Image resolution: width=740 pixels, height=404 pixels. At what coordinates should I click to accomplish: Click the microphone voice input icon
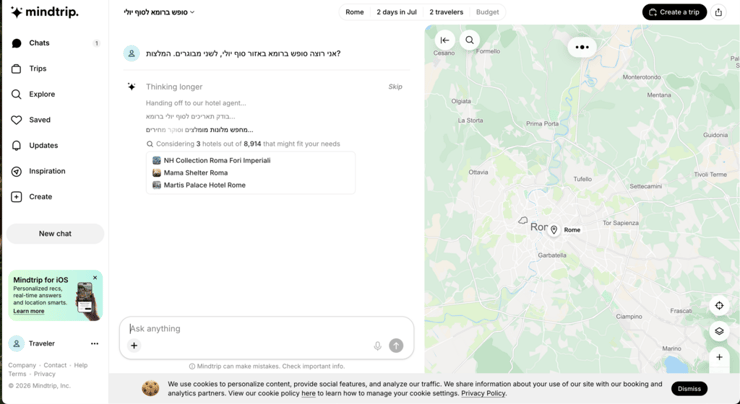click(378, 346)
